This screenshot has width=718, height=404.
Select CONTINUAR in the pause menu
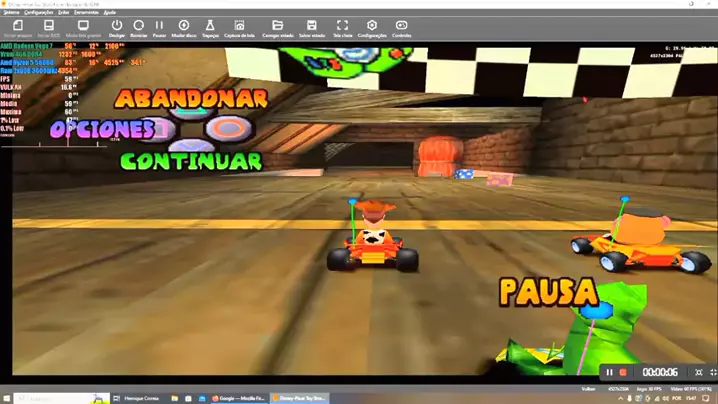(x=191, y=162)
